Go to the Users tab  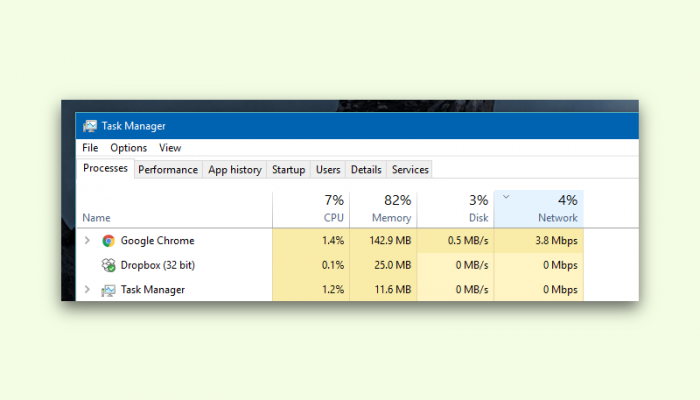tap(328, 170)
